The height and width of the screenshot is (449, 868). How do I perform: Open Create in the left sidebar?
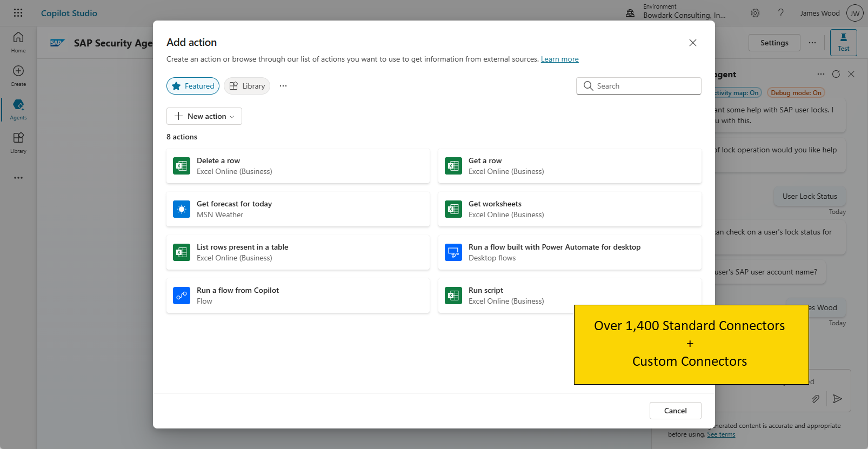[18, 76]
